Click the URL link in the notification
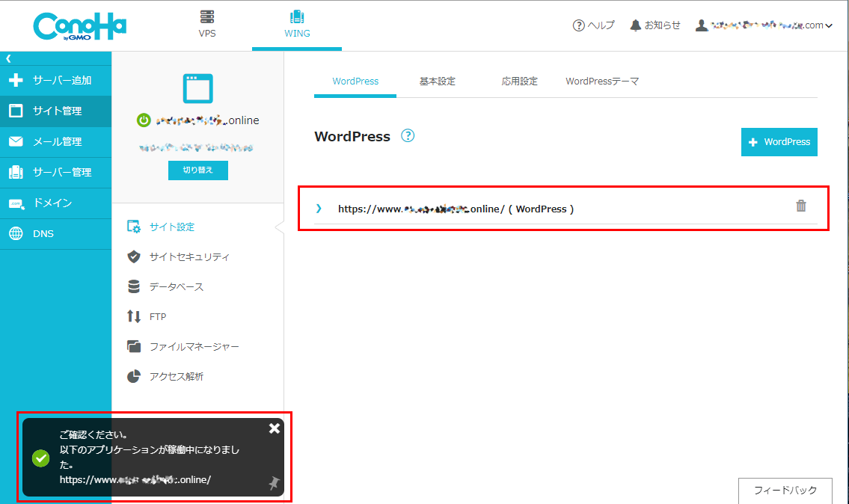This screenshot has width=849, height=504. [x=135, y=479]
